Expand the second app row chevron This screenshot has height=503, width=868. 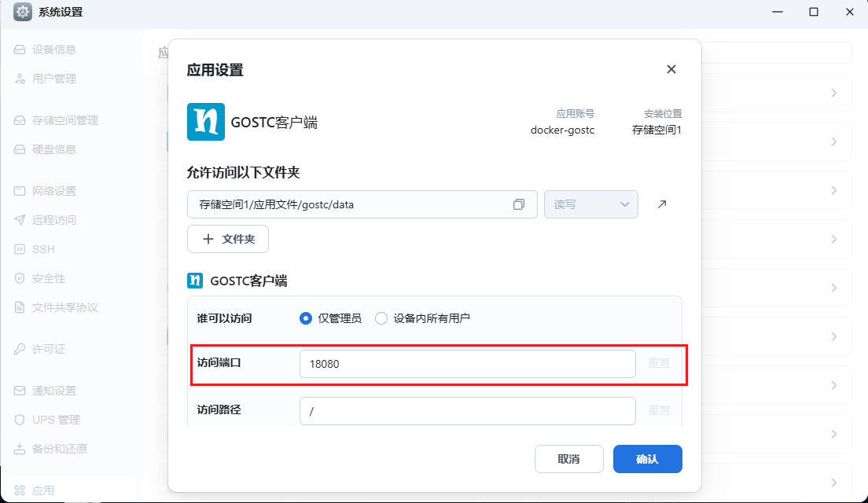tap(834, 141)
